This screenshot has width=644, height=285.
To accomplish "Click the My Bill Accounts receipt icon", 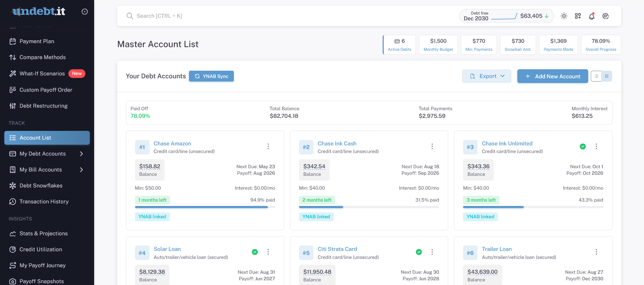I will click(x=13, y=170).
